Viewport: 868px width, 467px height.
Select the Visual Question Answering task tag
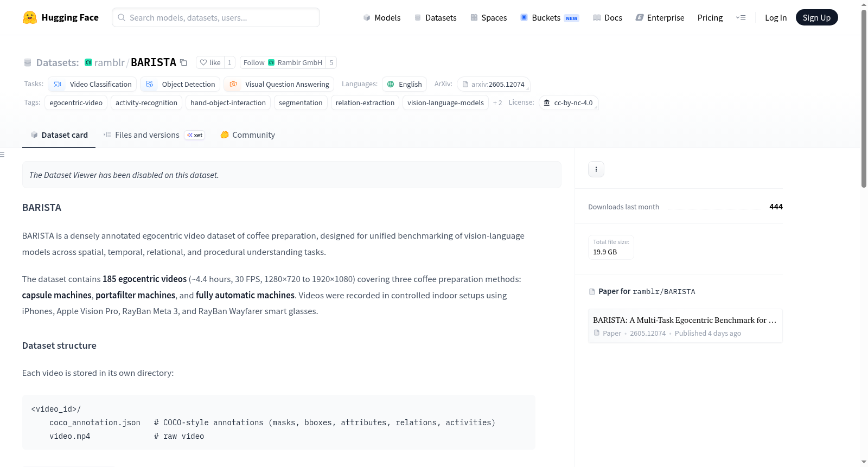[x=279, y=84]
